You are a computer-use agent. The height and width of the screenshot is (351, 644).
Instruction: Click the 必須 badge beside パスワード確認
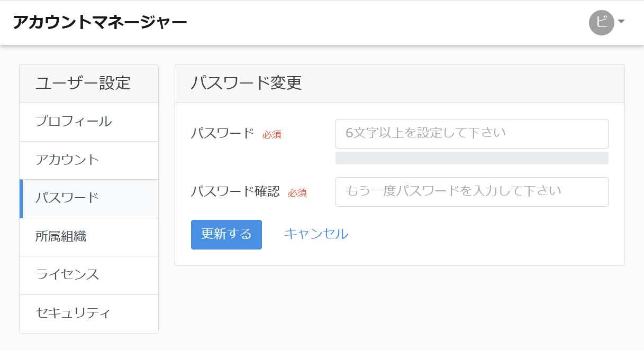coord(297,193)
